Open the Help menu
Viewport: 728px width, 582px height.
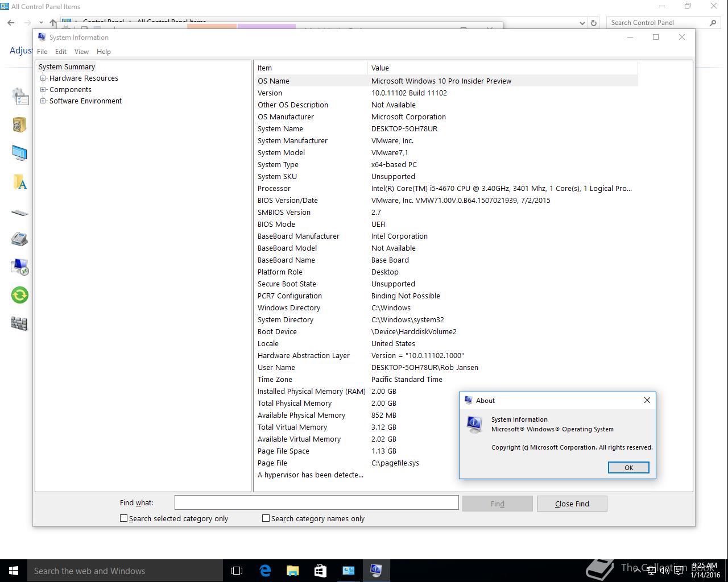(x=104, y=52)
